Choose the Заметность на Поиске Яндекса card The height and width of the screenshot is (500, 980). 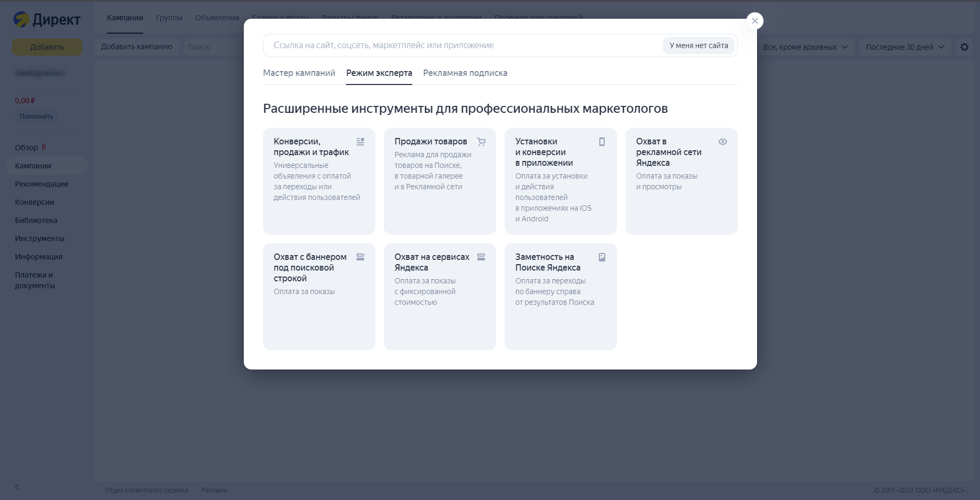[561, 297]
